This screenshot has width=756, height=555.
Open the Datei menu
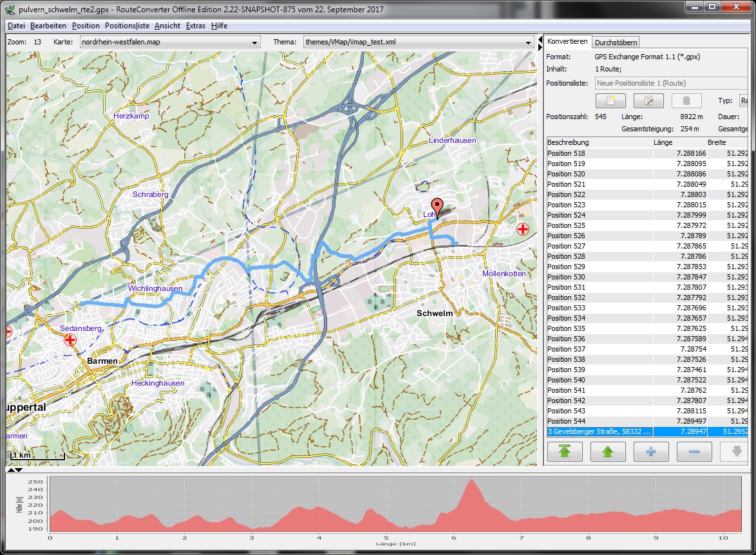coord(16,26)
